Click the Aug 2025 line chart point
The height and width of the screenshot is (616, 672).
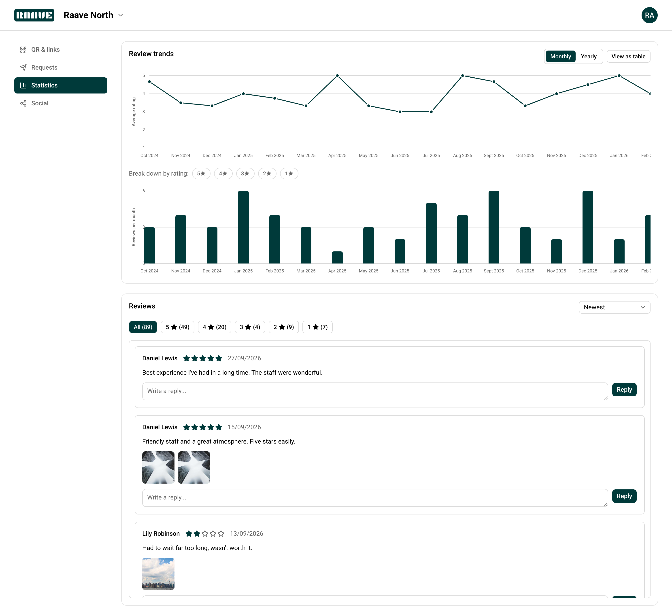pos(463,76)
